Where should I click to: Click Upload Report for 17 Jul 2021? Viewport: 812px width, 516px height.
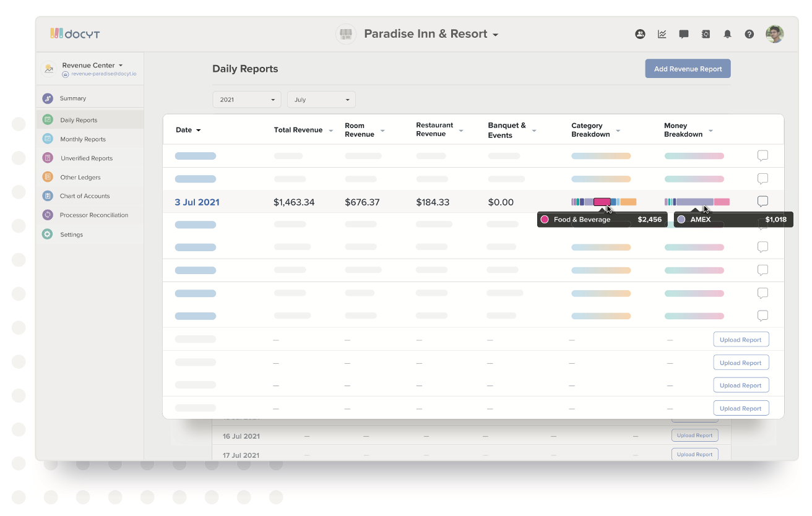coord(695,454)
